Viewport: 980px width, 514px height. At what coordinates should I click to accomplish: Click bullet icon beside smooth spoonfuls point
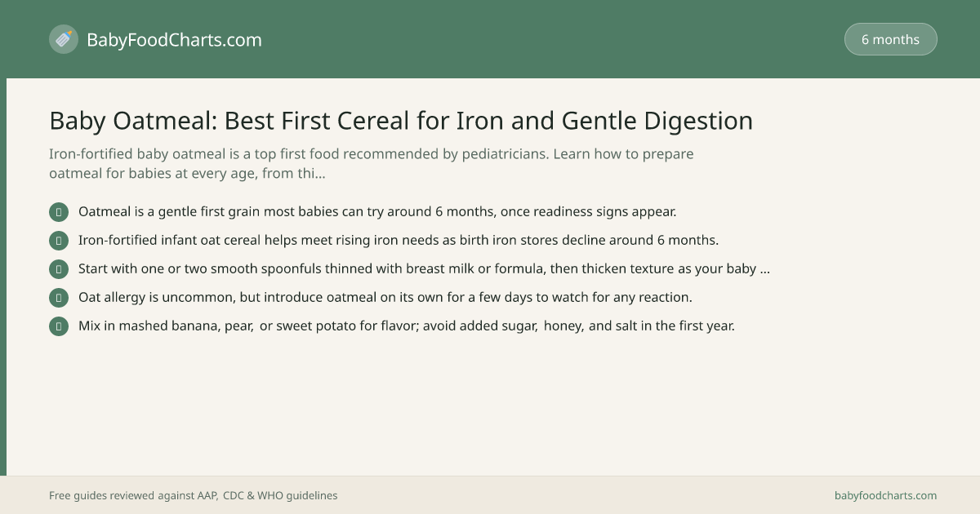point(59,269)
